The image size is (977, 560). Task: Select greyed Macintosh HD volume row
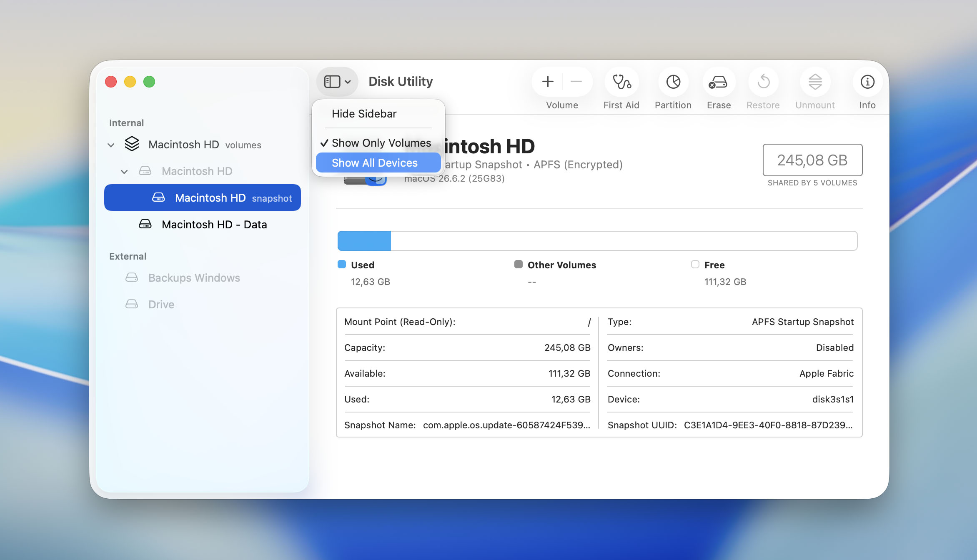pos(203,171)
